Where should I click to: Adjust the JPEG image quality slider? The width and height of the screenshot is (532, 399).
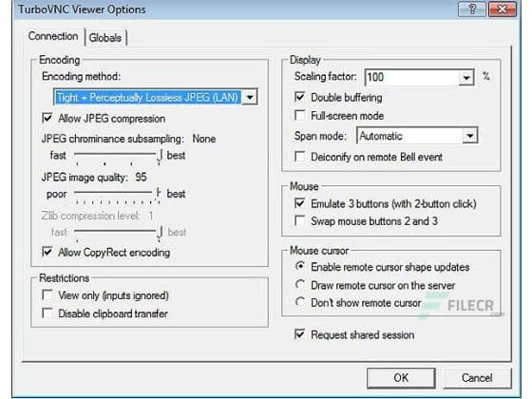pyautogui.click(x=117, y=195)
